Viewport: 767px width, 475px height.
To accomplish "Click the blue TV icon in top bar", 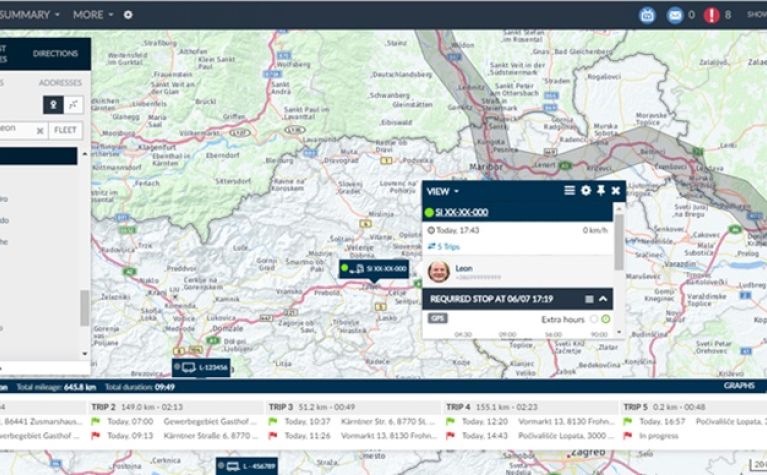I will [x=647, y=15].
